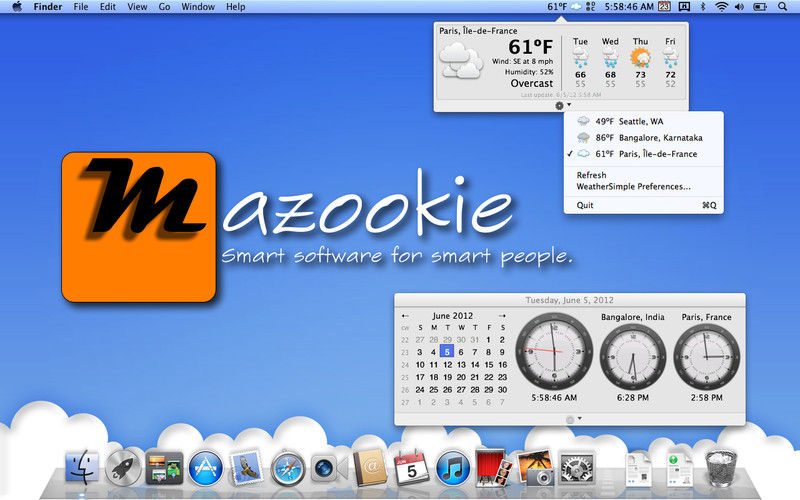Click the Paris, France clock face
This screenshot has height=500, width=800.
click(x=707, y=358)
